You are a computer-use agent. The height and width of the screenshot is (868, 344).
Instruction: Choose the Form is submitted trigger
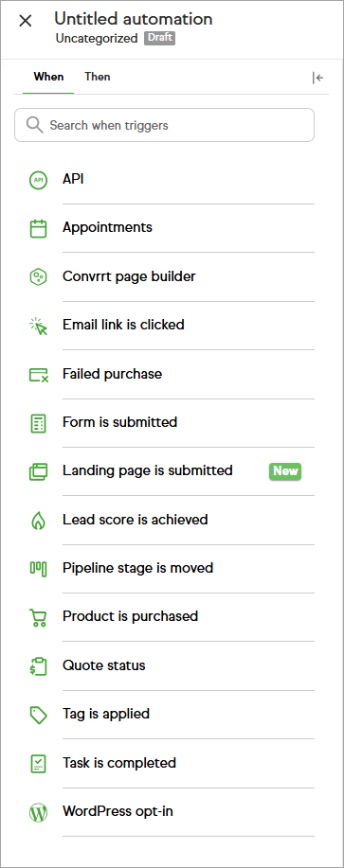172,423
